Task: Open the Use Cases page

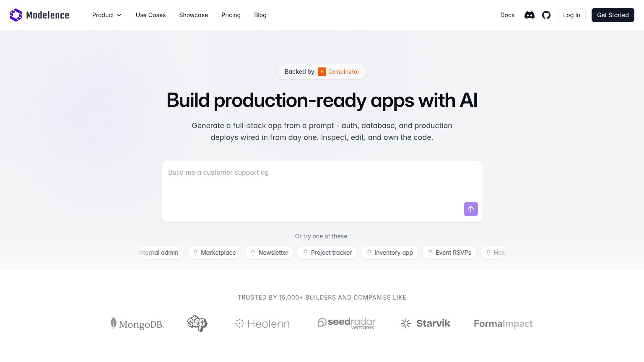Action: (x=151, y=15)
